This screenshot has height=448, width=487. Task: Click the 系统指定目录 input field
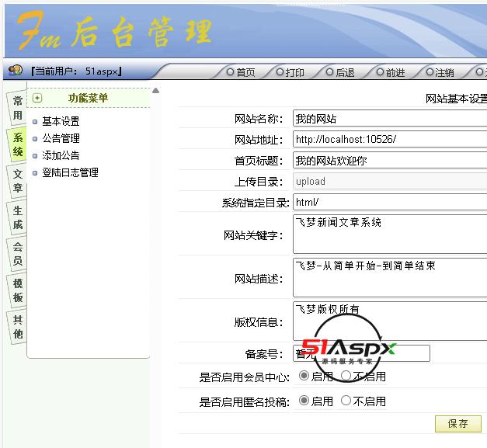(x=390, y=202)
